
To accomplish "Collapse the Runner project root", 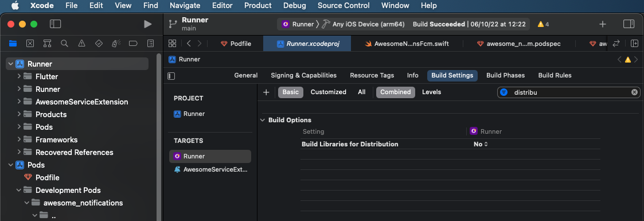I will coord(11,64).
